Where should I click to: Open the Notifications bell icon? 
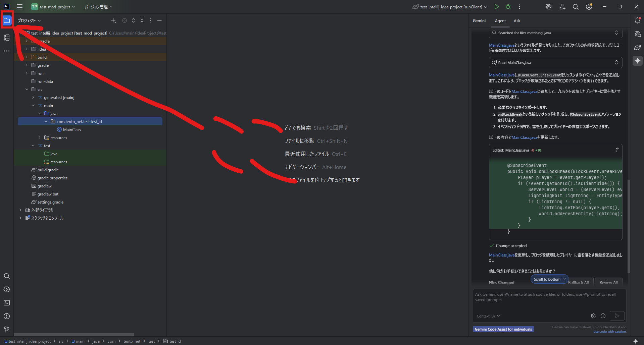click(638, 20)
